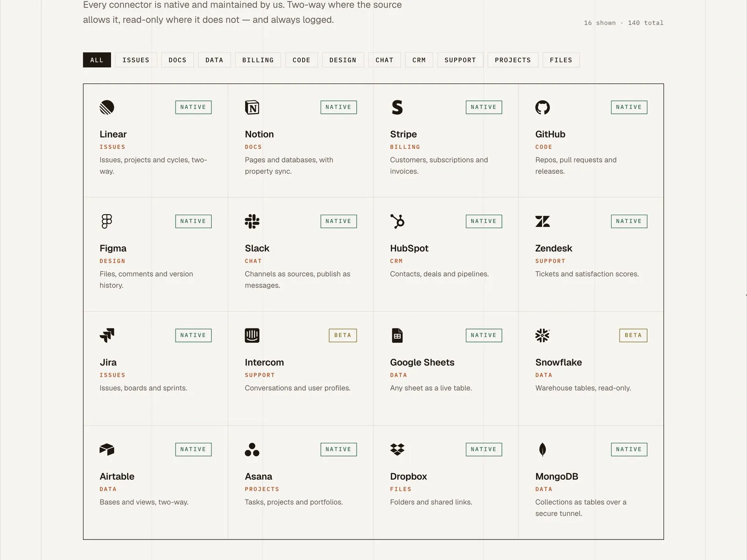Click the Linear logo icon
Screen dimensions: 747x560
107,107
